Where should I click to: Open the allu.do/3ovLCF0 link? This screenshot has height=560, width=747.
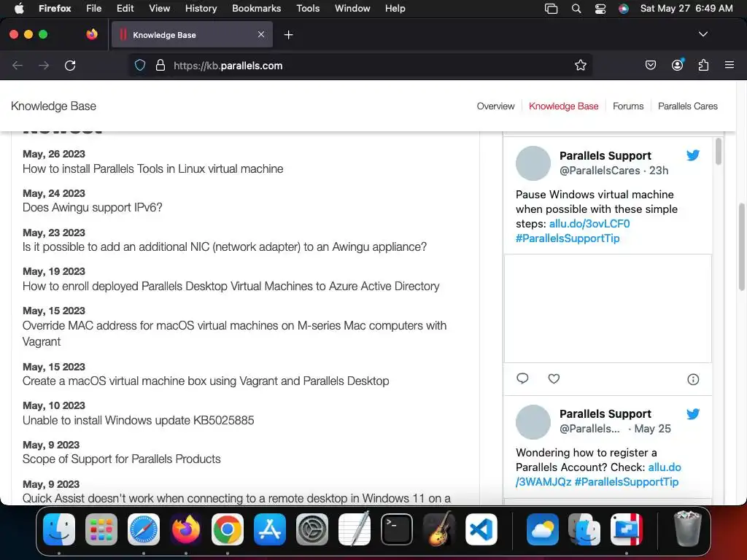pos(589,224)
